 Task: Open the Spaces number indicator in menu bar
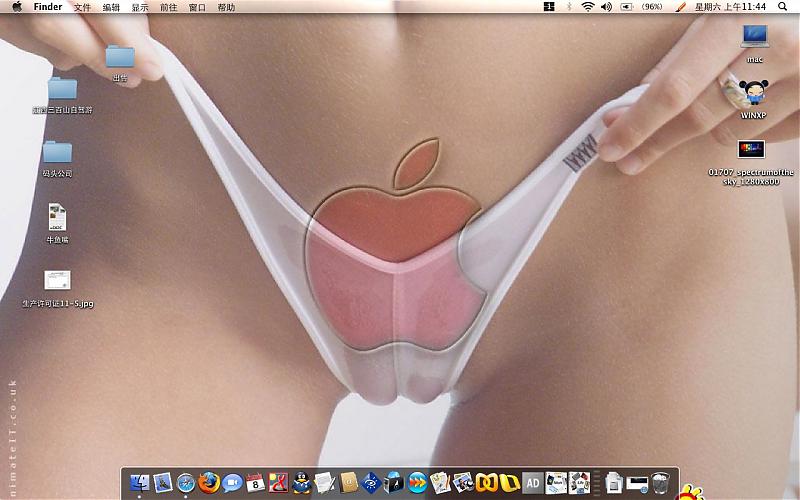[x=549, y=7]
